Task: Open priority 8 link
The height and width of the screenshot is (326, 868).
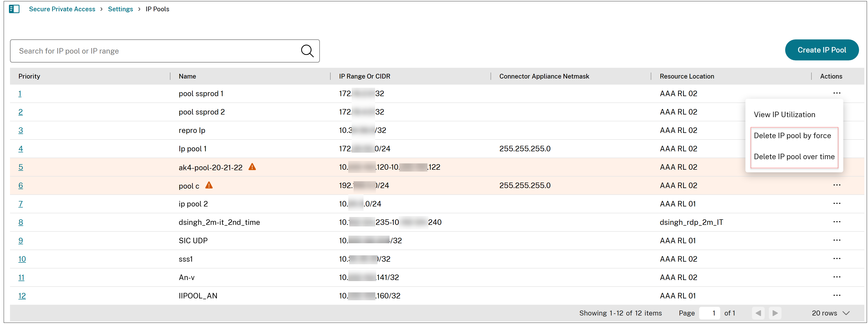Action: click(x=21, y=222)
